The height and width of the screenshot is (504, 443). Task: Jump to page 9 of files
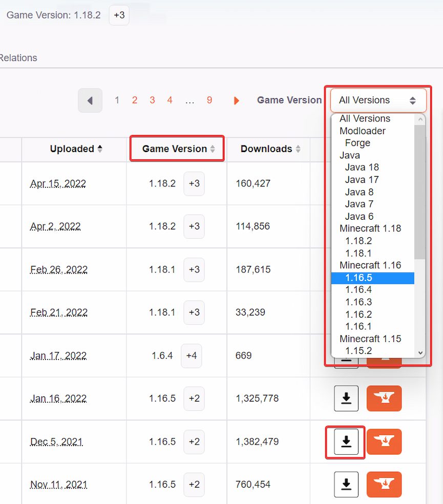[209, 100]
